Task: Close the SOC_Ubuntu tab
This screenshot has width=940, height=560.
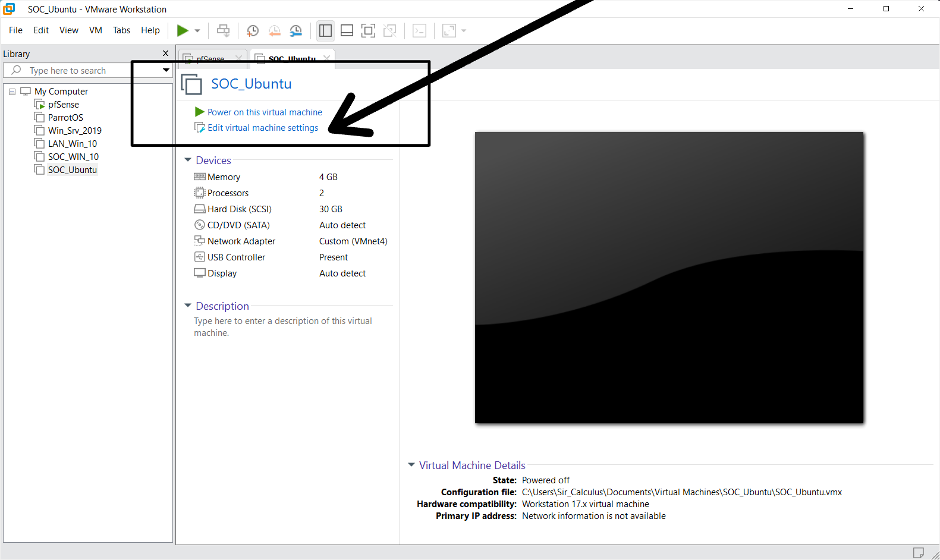Action: point(326,58)
